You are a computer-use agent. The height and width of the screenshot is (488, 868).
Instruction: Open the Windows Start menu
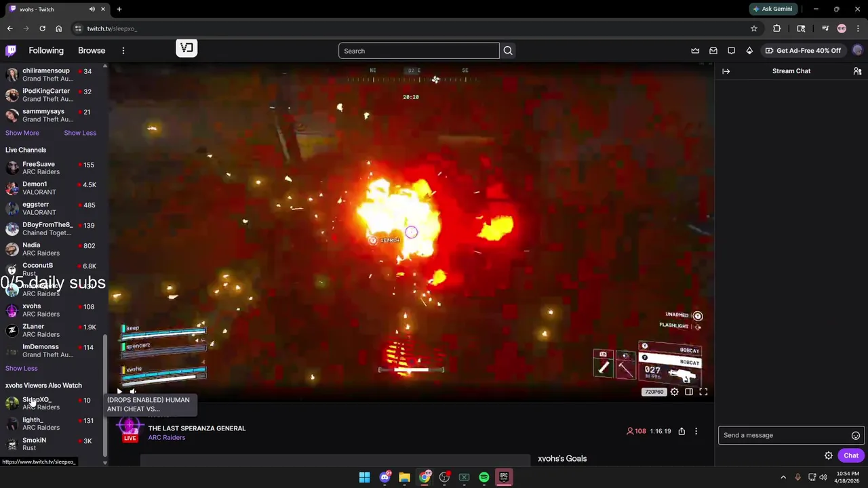tap(364, 477)
